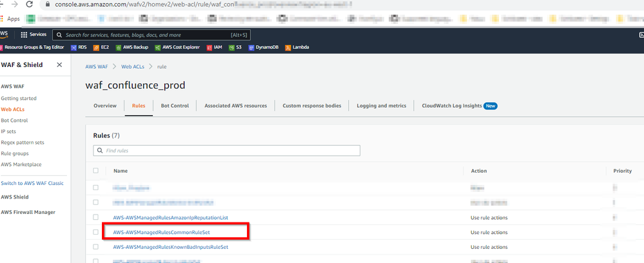The image size is (644, 263).
Task: Select Web ACLs in the sidebar
Action: click(x=13, y=110)
